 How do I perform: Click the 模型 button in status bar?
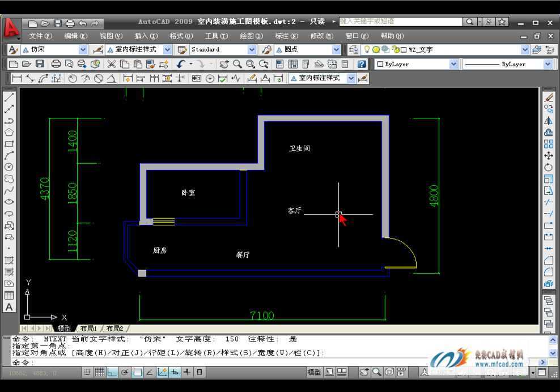(314, 372)
